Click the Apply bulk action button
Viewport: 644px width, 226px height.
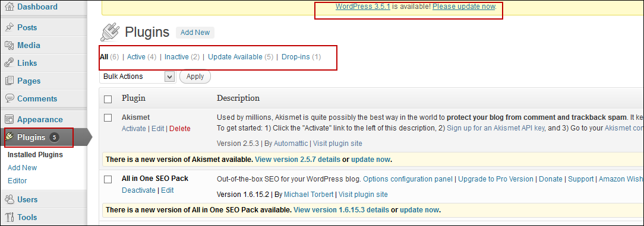click(195, 77)
